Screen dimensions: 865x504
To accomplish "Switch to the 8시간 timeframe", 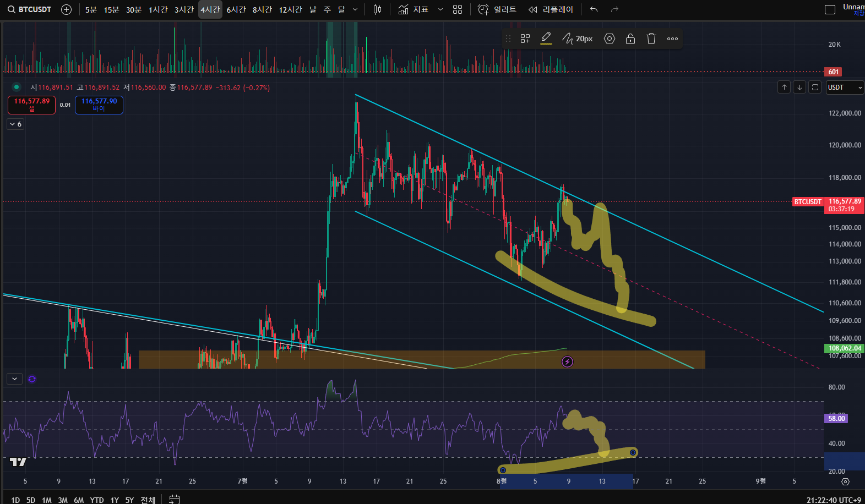I will [x=262, y=9].
